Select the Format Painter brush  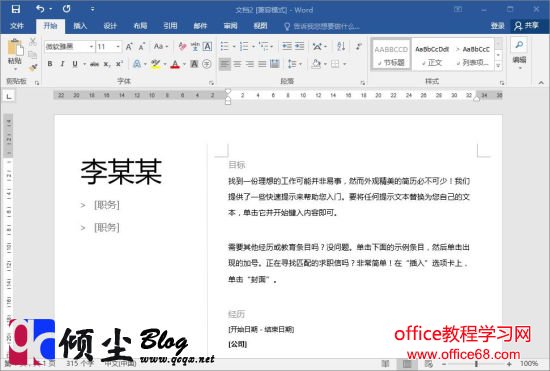point(33,67)
